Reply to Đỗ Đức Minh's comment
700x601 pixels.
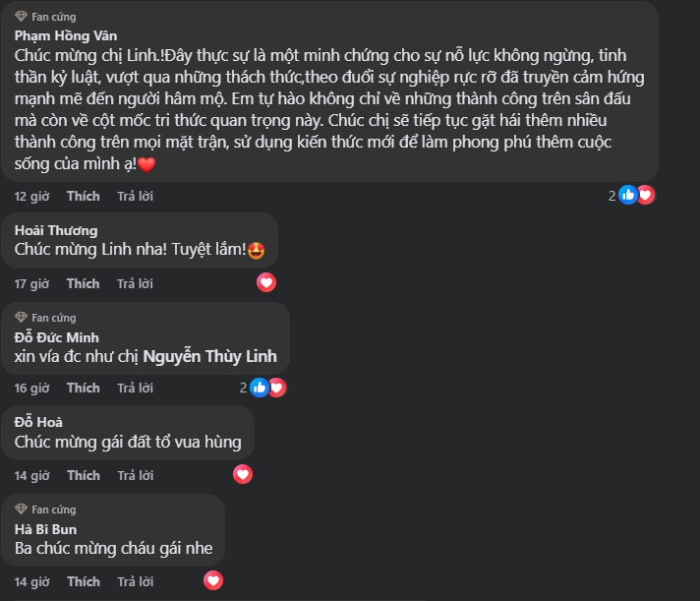[x=135, y=388]
